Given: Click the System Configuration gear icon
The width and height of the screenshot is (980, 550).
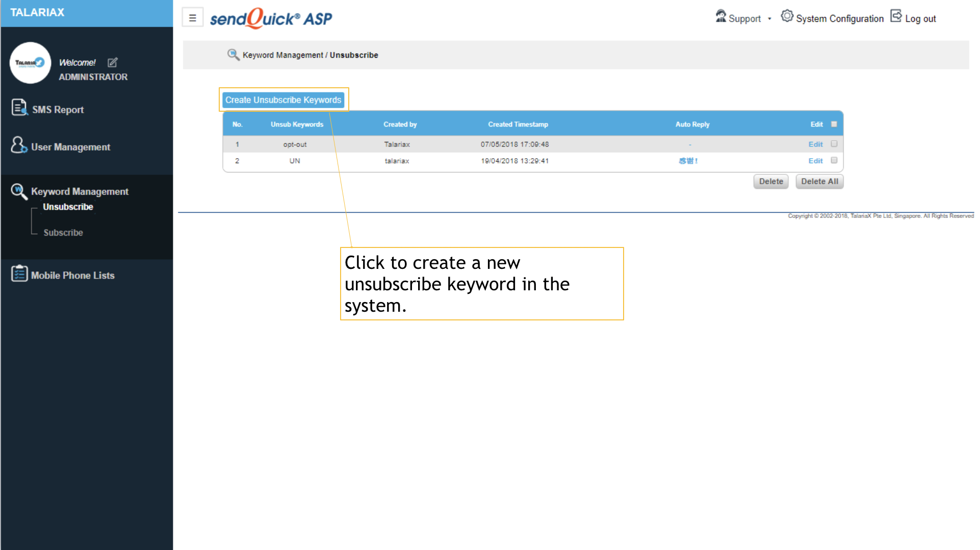Looking at the screenshot, I should [787, 16].
